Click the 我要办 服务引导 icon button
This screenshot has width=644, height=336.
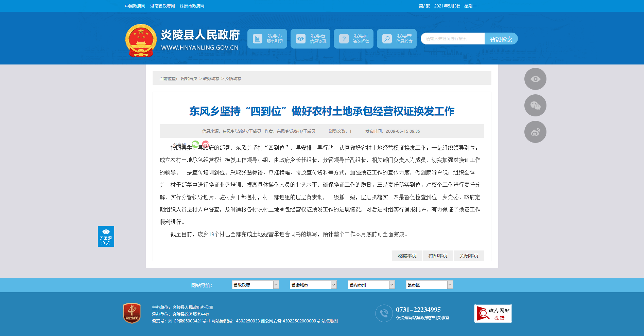click(258, 39)
